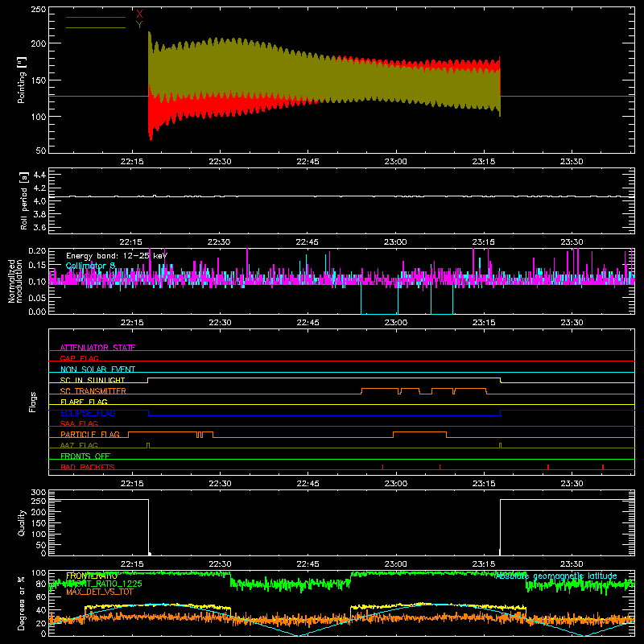This screenshot has height=644, width=644.
Task: Select the ECLIPSE_FLAG label
Action: 88,413
